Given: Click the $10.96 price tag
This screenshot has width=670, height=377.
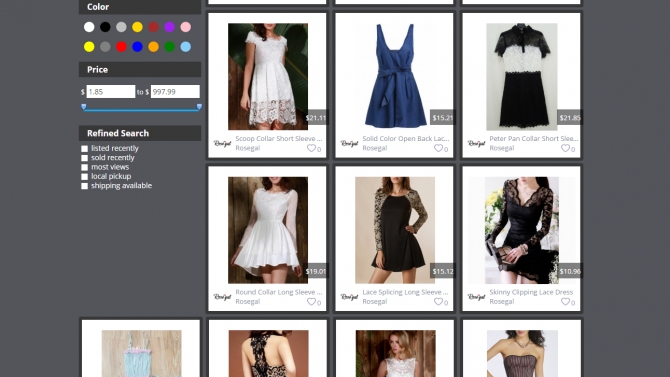Looking at the screenshot, I should pyautogui.click(x=570, y=271).
